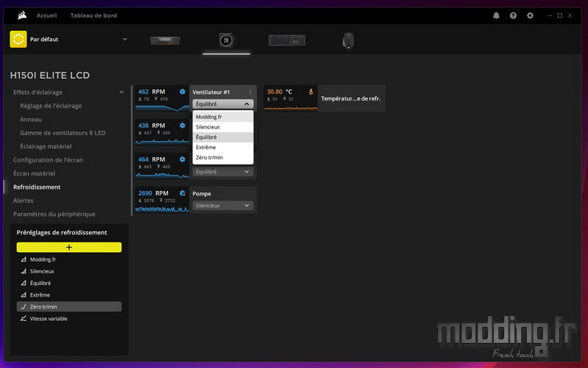Click the curve icon next to Extrême preset

(24, 295)
